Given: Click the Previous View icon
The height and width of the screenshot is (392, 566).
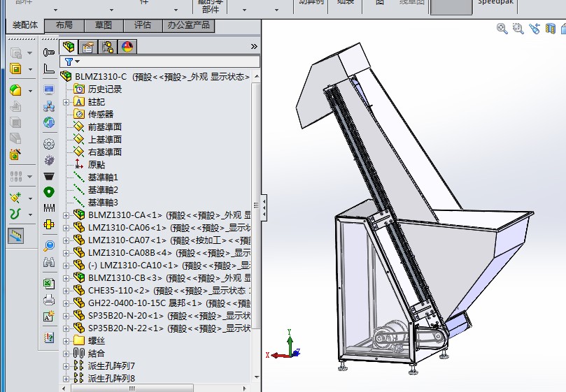Looking at the screenshot, I should (535, 29).
